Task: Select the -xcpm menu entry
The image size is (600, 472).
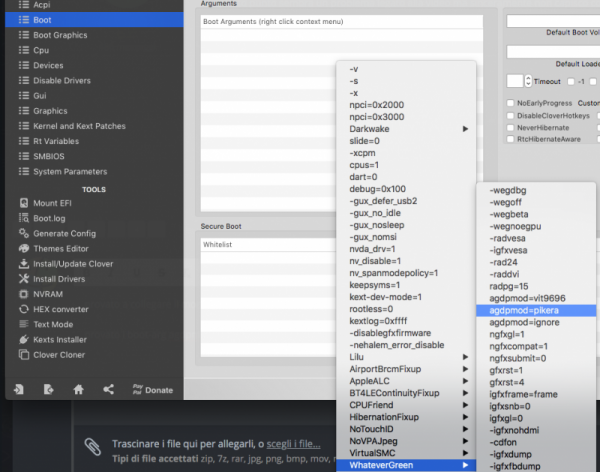Action: pyautogui.click(x=406, y=153)
